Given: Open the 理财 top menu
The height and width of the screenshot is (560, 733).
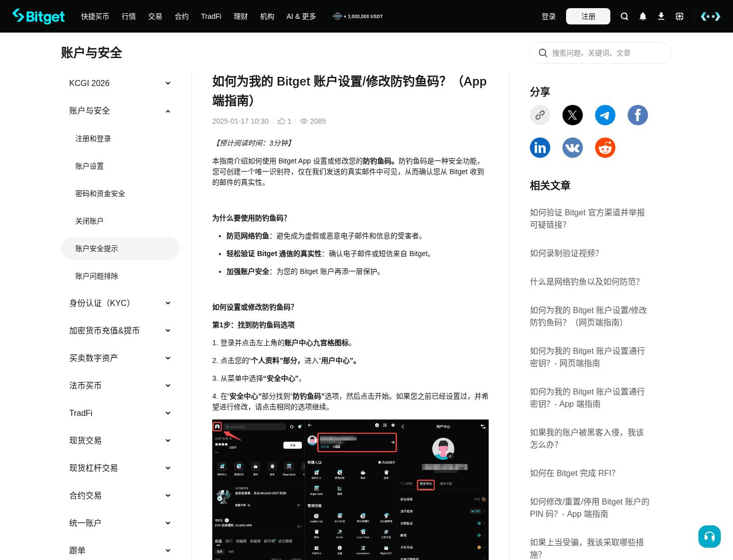Looking at the screenshot, I should (x=241, y=16).
